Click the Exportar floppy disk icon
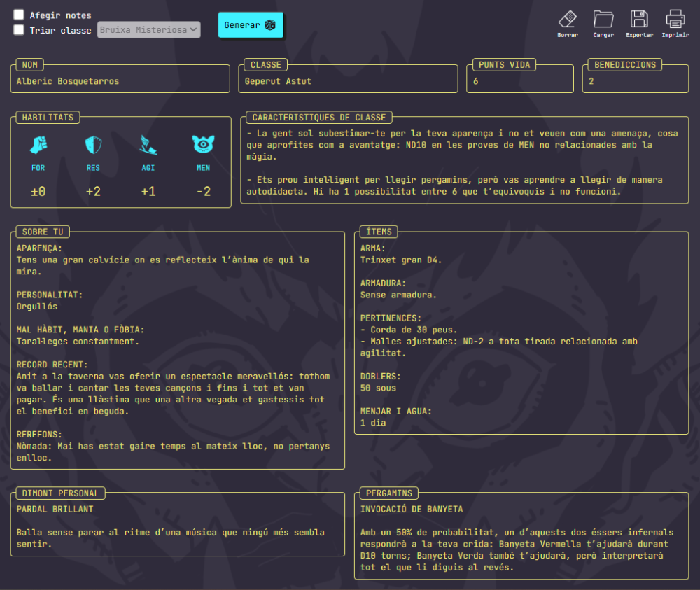700x590 pixels. point(638,19)
